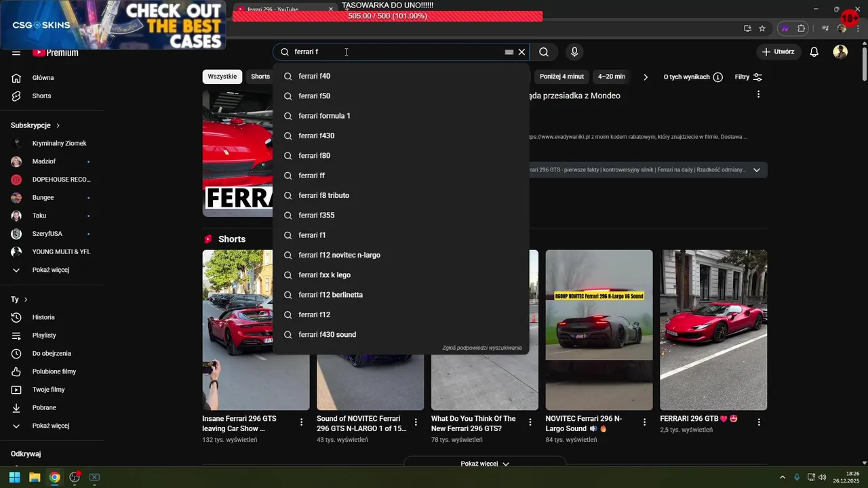This screenshot has width=868, height=488.
Task: Click the taskbar volume icon
Action: 822,477
